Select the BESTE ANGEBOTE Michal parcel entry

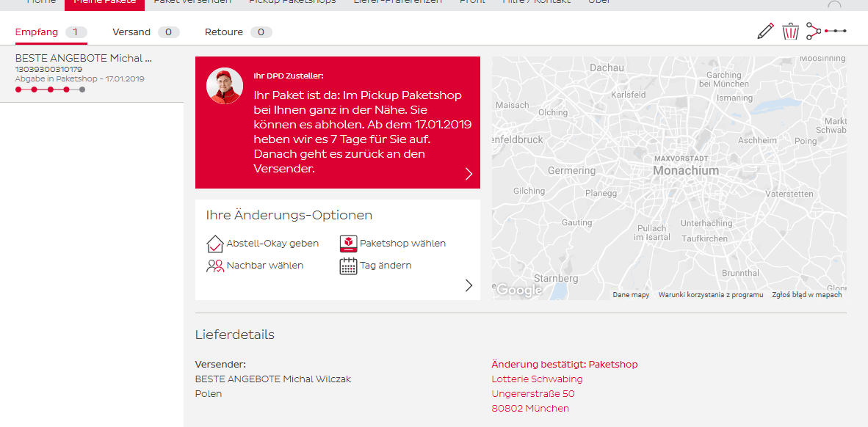pyautogui.click(x=84, y=59)
